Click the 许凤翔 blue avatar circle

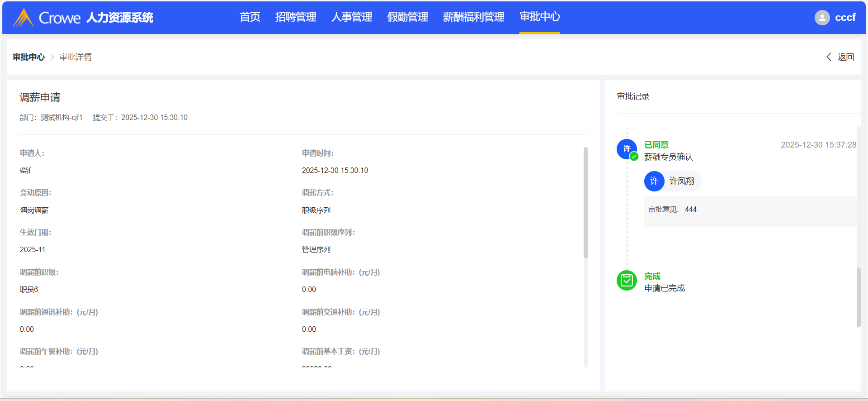[654, 181]
